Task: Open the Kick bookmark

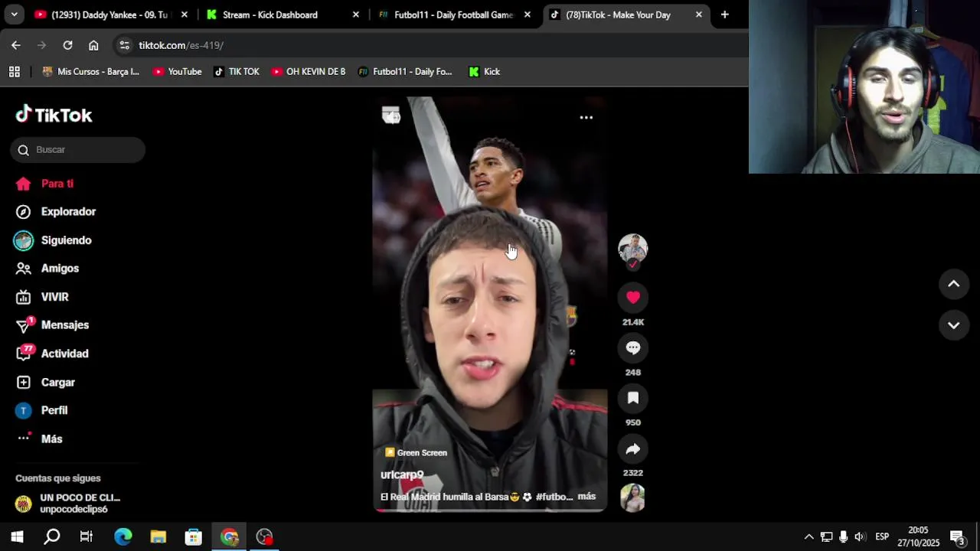Action: 484,72
